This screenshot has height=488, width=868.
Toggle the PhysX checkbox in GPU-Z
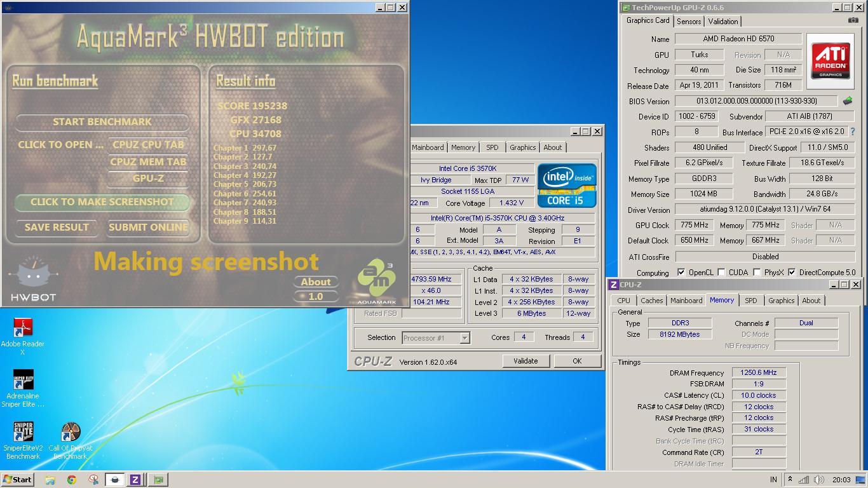(757, 273)
